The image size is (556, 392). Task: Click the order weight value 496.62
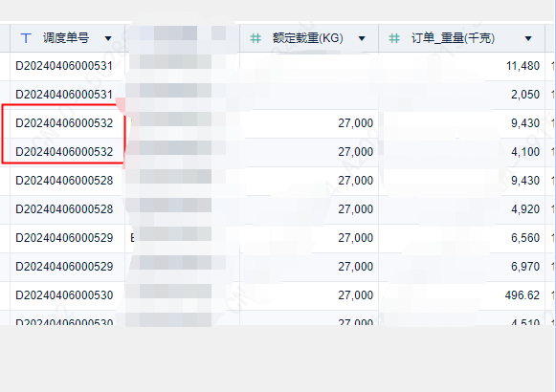pos(523,295)
